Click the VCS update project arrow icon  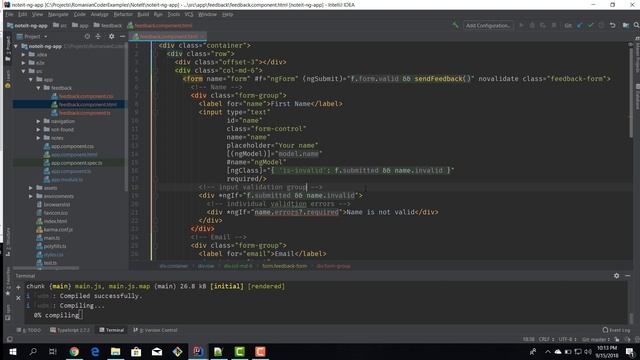click(x=580, y=25)
